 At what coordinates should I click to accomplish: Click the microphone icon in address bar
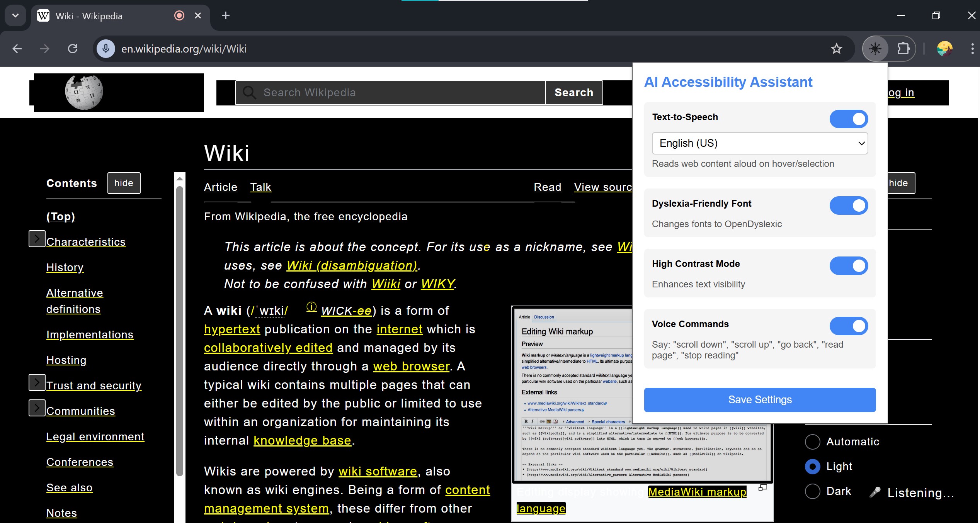105,49
